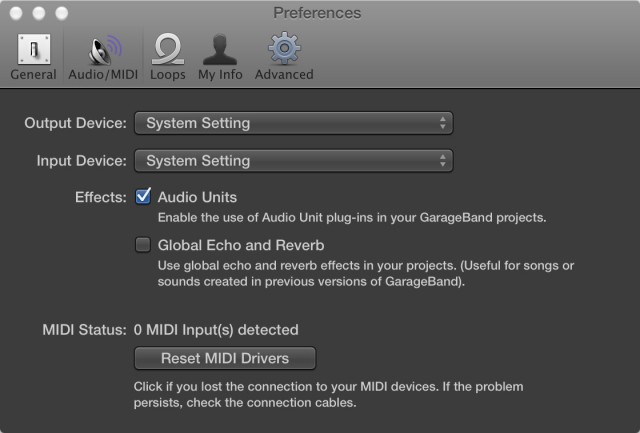Click the Global Echo and Reverb label
This screenshot has width=640, height=433.
(x=241, y=244)
